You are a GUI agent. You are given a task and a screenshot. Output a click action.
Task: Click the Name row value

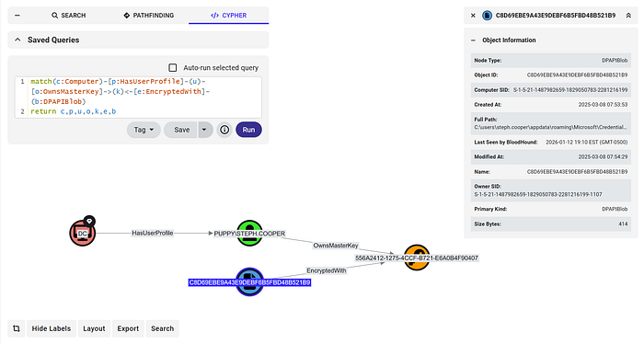(x=577, y=172)
